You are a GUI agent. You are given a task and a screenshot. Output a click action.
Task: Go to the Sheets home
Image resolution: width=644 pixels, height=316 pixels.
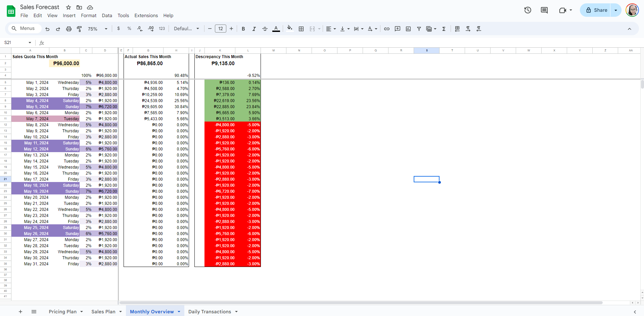coord(11,11)
